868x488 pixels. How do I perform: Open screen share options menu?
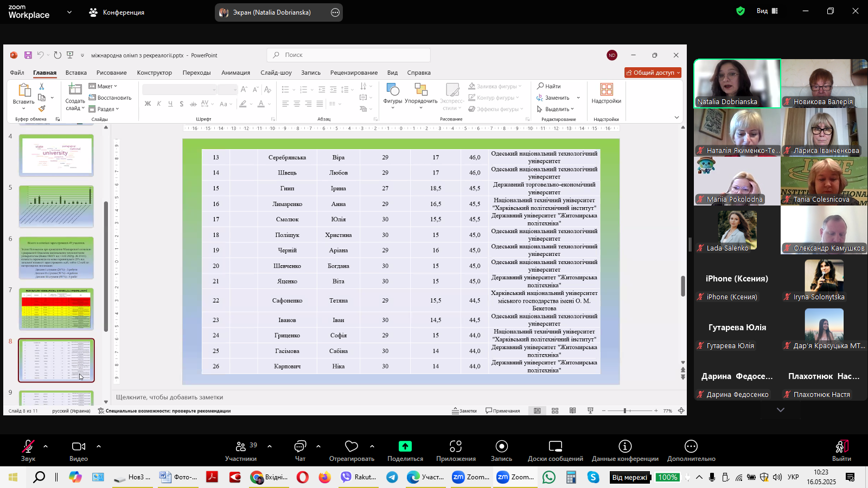335,12
